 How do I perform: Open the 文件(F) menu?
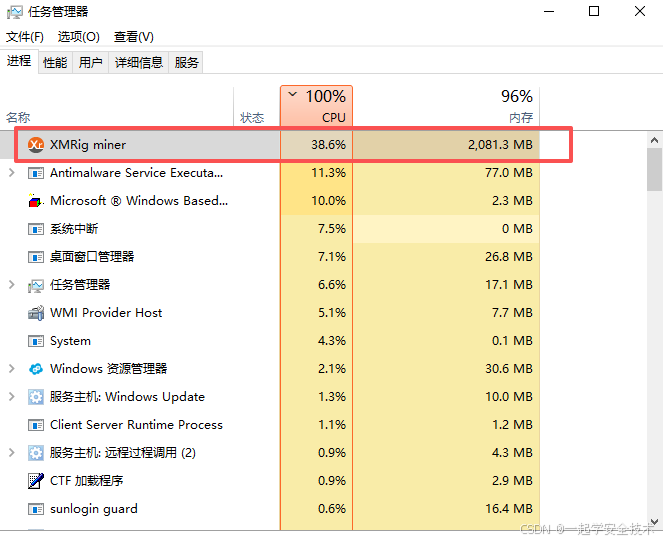25,37
